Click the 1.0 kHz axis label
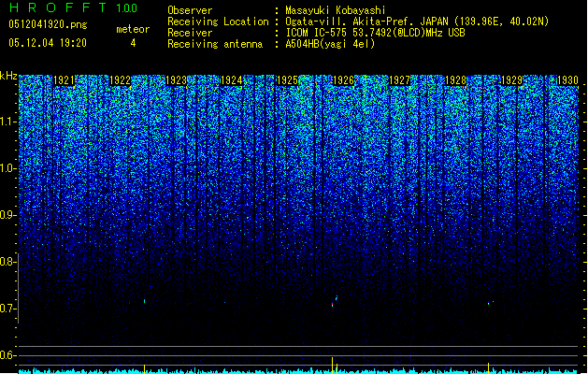The width and height of the screenshot is (588, 374). pyautogui.click(x=8, y=168)
